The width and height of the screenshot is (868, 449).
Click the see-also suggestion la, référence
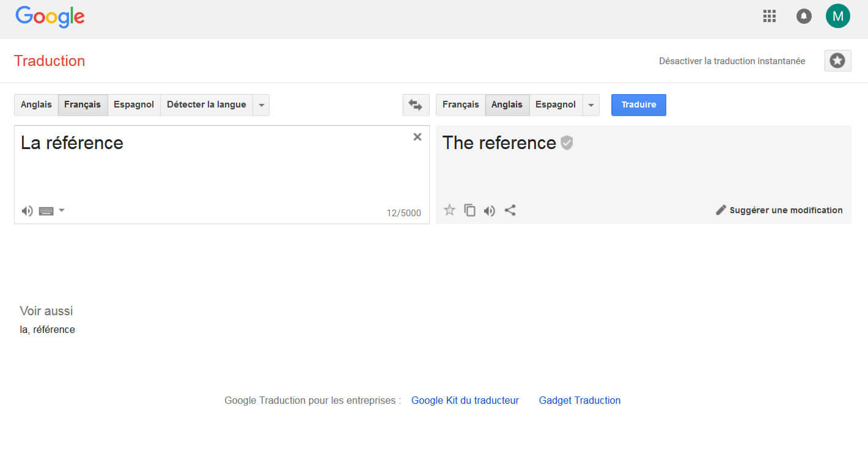[48, 330]
